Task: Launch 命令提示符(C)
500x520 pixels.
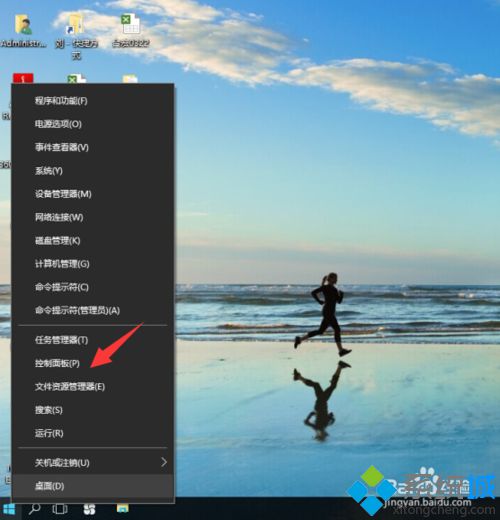Action: click(x=93, y=287)
